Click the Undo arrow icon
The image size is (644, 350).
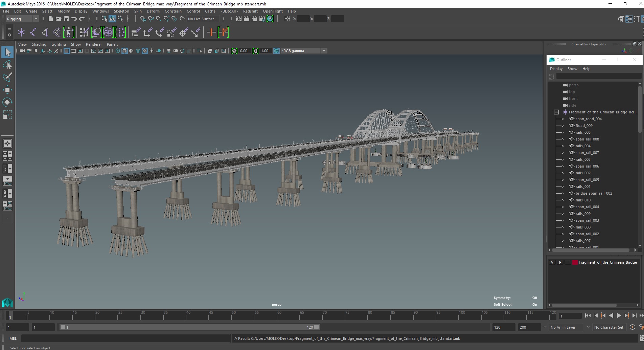[74, 19]
